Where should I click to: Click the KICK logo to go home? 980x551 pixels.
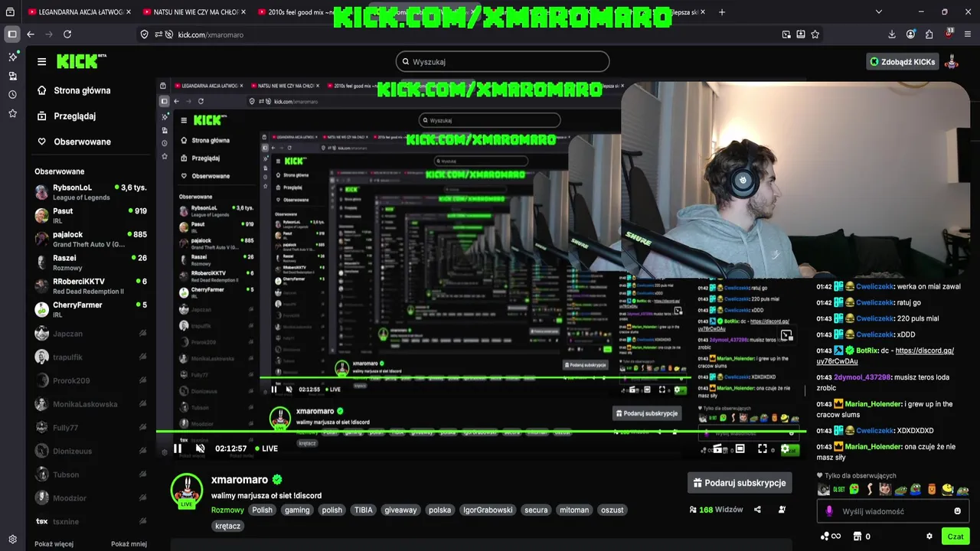tap(77, 61)
